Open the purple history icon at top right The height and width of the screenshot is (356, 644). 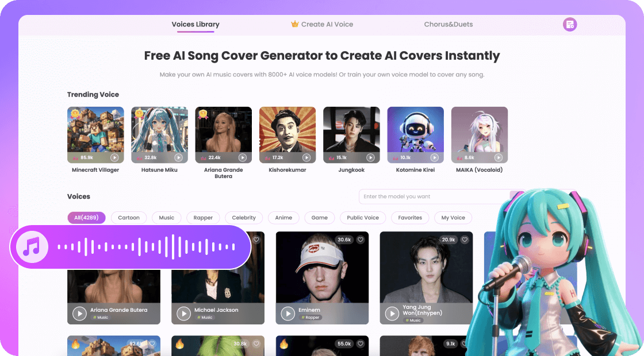(570, 25)
